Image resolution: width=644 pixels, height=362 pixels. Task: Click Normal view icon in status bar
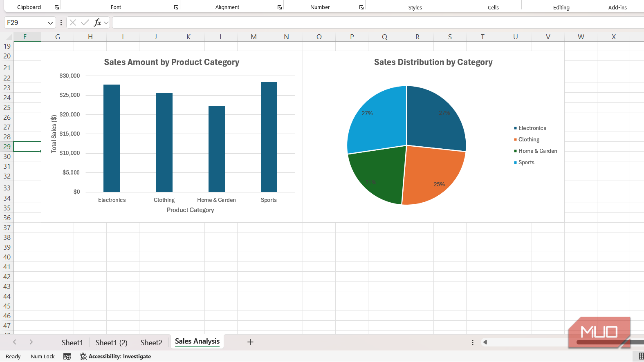click(x=641, y=356)
